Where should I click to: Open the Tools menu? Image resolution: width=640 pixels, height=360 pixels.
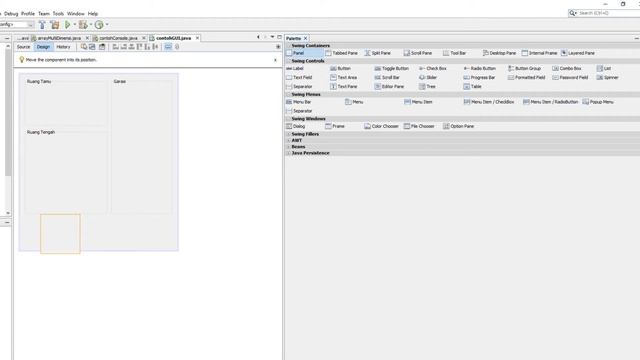point(58,13)
